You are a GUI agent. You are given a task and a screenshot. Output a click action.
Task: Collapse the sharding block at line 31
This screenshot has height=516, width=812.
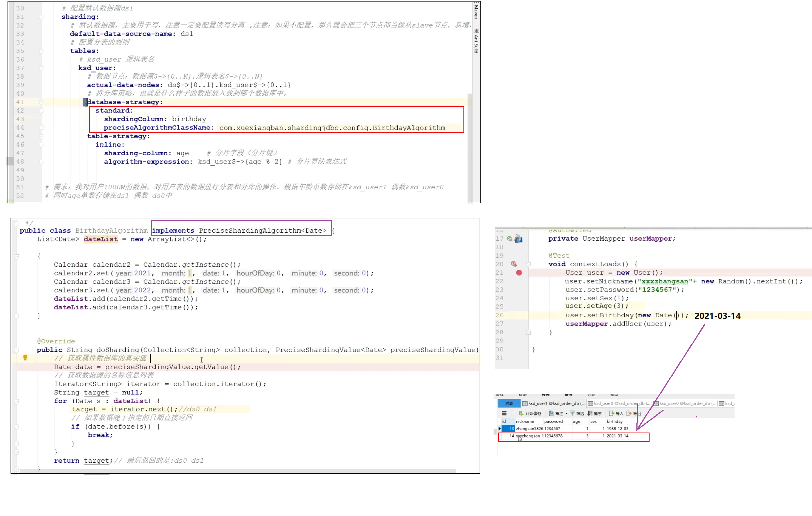41,17
